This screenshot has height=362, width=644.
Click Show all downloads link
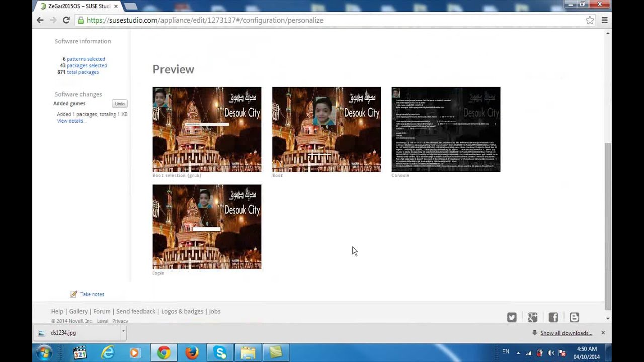566,333
